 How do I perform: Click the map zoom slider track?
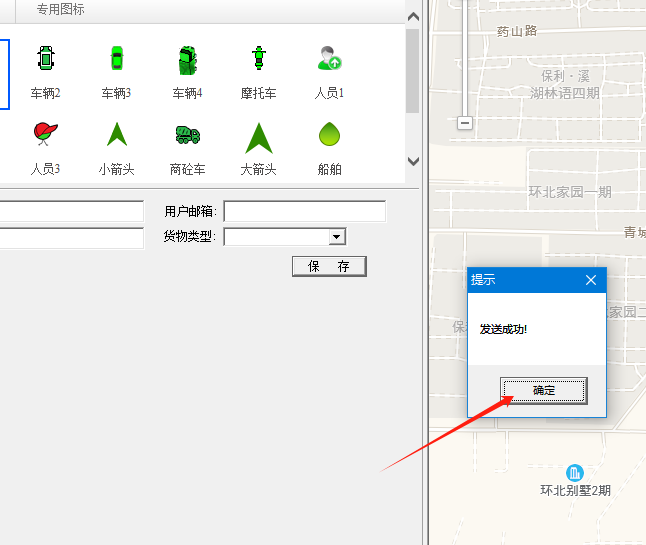(465, 58)
